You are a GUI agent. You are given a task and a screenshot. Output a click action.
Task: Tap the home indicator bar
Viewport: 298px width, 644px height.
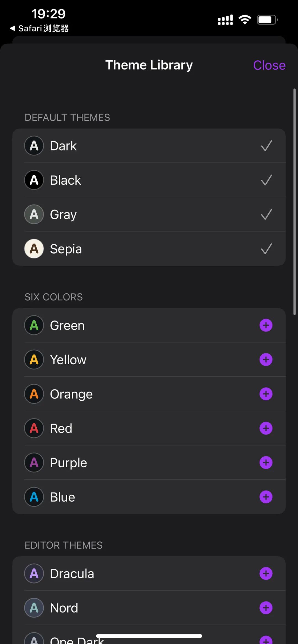[149, 636]
